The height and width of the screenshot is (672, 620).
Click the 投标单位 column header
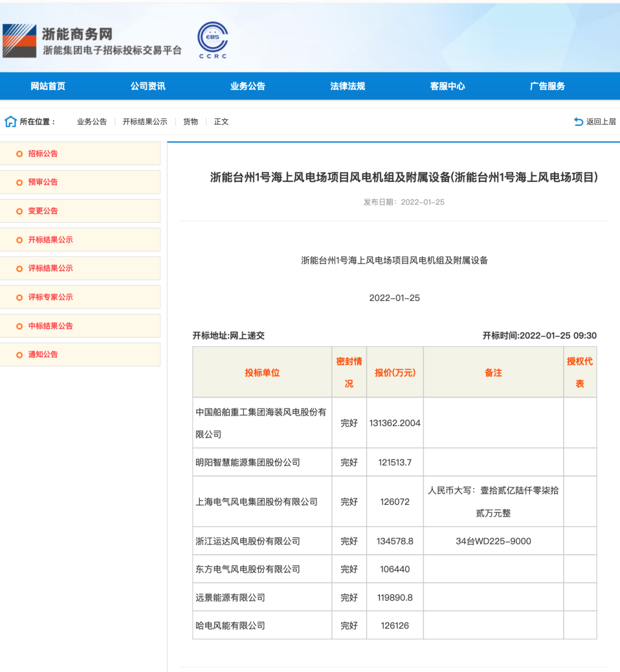pyautogui.click(x=262, y=372)
